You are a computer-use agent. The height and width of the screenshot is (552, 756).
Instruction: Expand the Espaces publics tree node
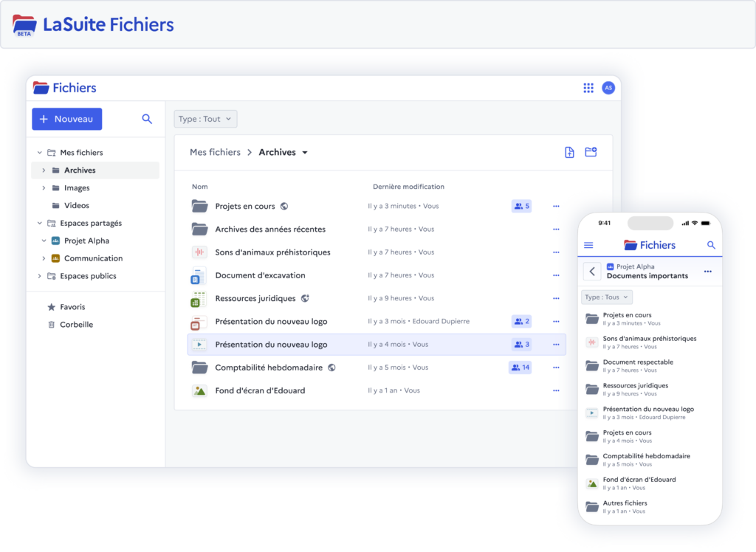click(40, 276)
